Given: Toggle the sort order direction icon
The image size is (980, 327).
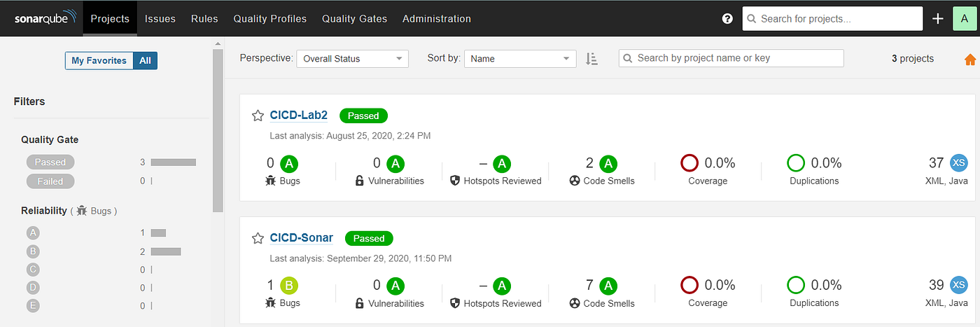Looking at the screenshot, I should (591, 59).
